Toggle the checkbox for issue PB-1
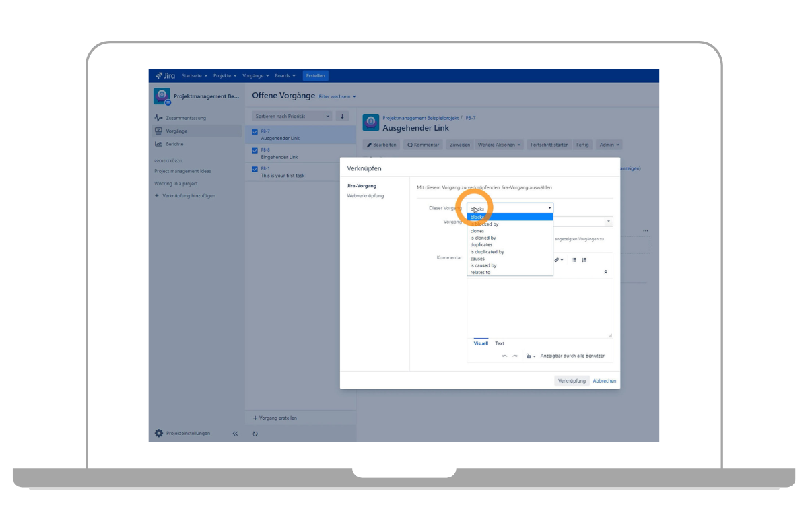The height and width of the screenshot is (532, 808). tap(255, 169)
